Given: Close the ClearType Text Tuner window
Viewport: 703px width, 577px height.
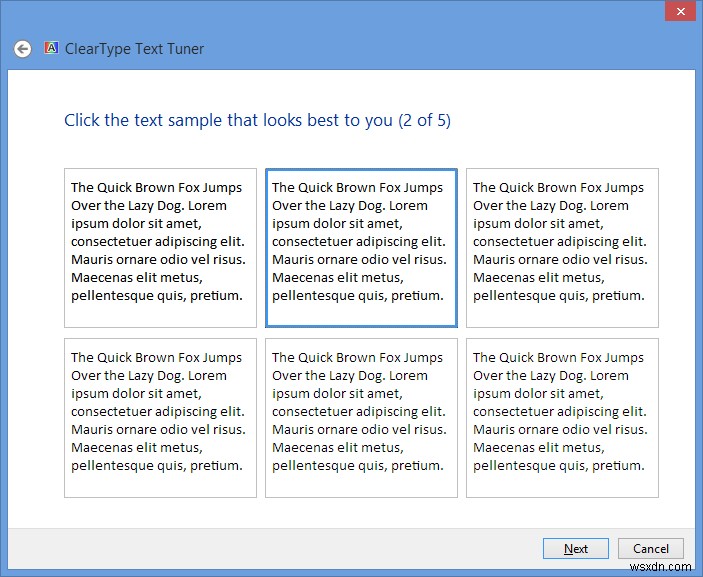Looking at the screenshot, I should 680,12.
